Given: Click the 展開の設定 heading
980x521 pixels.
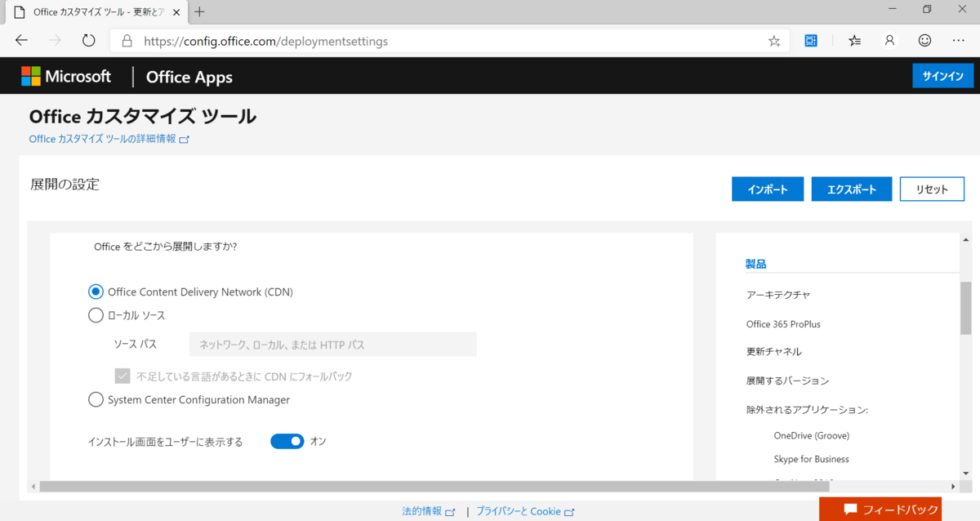Looking at the screenshot, I should pyautogui.click(x=65, y=184).
